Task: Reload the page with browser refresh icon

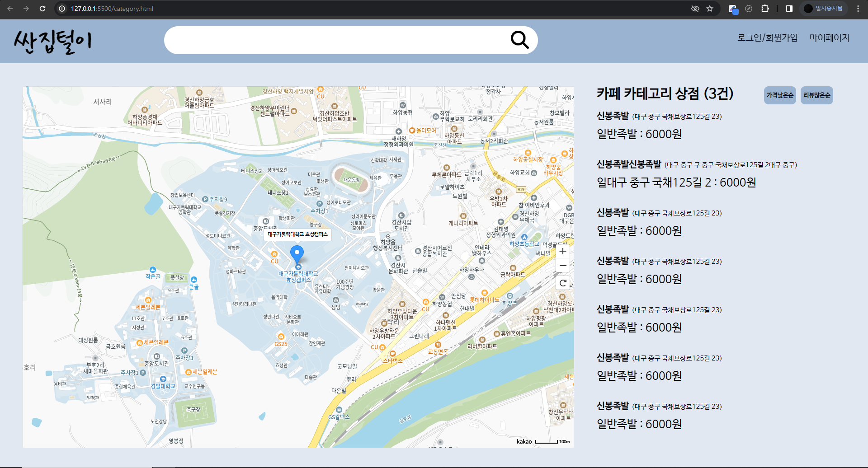Action: click(x=42, y=9)
